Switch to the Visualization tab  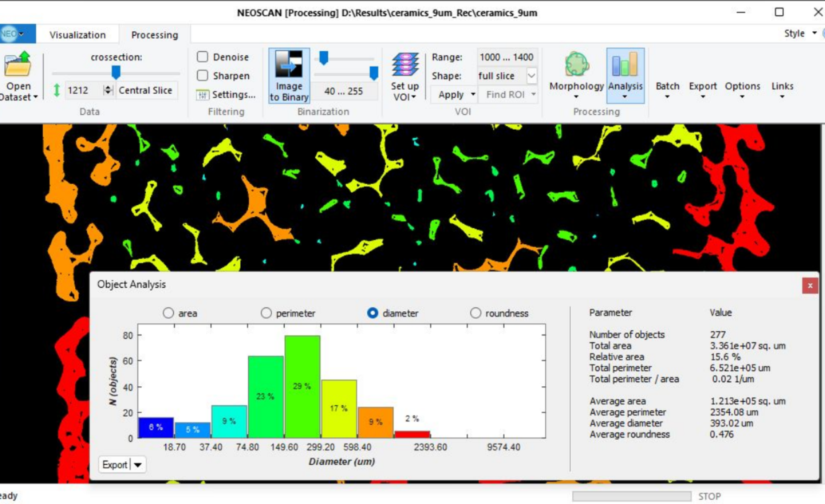click(77, 35)
